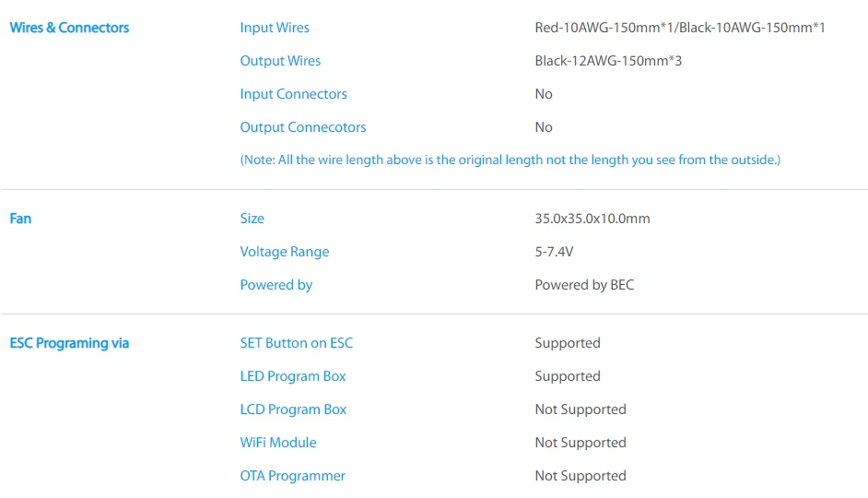Click the wire length note text
868x498 pixels.
[x=510, y=160]
